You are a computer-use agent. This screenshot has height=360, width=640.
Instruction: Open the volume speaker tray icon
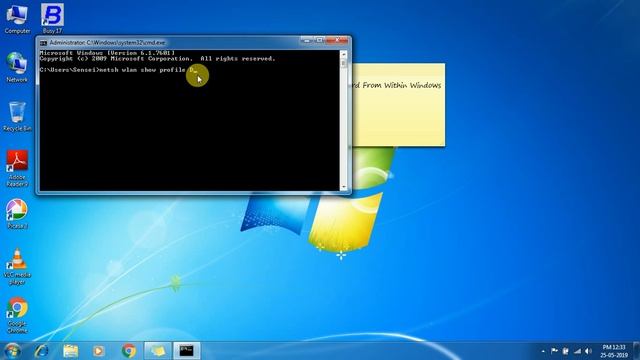pyautogui.click(x=588, y=351)
